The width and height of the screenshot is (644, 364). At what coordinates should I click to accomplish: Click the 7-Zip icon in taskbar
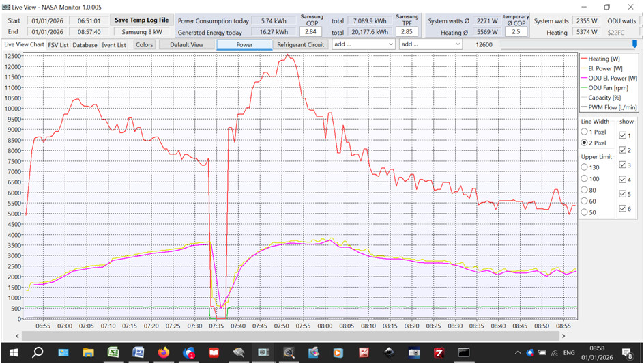tap(439, 352)
